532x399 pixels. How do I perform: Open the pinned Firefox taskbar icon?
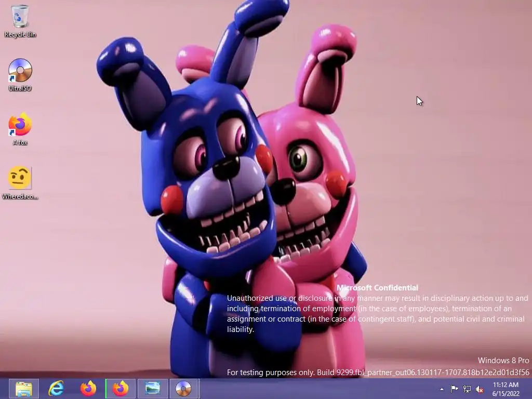tap(88, 389)
